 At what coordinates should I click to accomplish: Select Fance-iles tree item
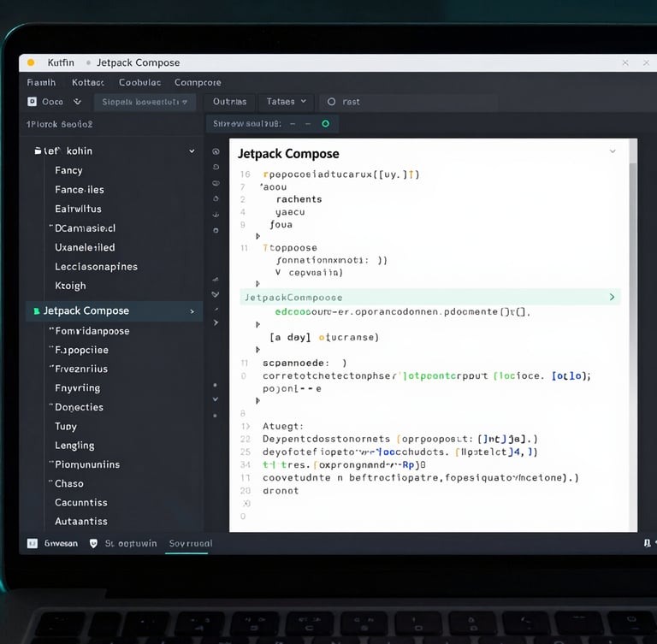80,190
